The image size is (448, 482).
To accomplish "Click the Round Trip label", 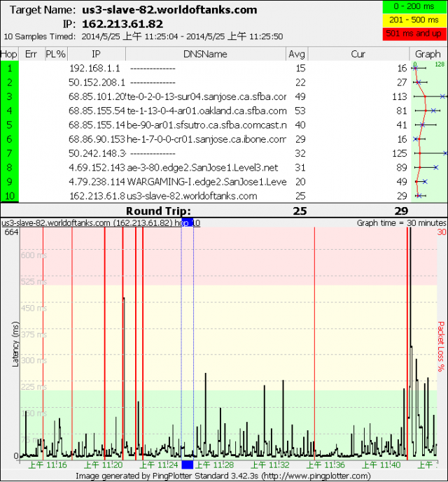I will click(x=158, y=211).
